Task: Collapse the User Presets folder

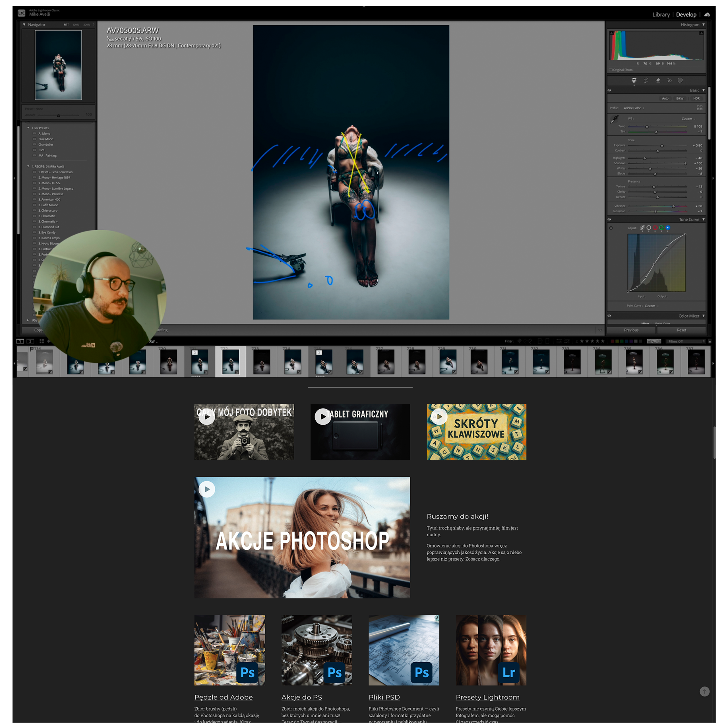Action: [x=28, y=128]
